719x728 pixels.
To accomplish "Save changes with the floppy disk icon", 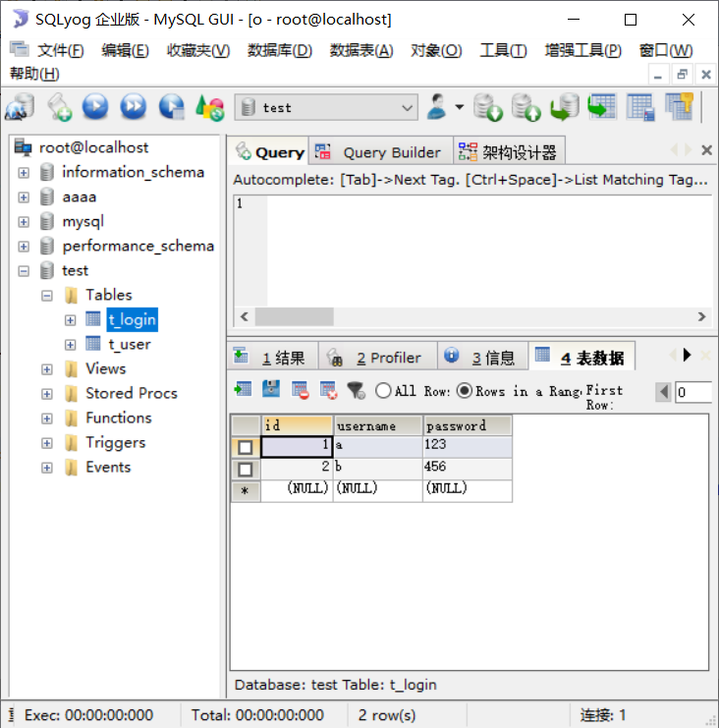I will (x=271, y=389).
